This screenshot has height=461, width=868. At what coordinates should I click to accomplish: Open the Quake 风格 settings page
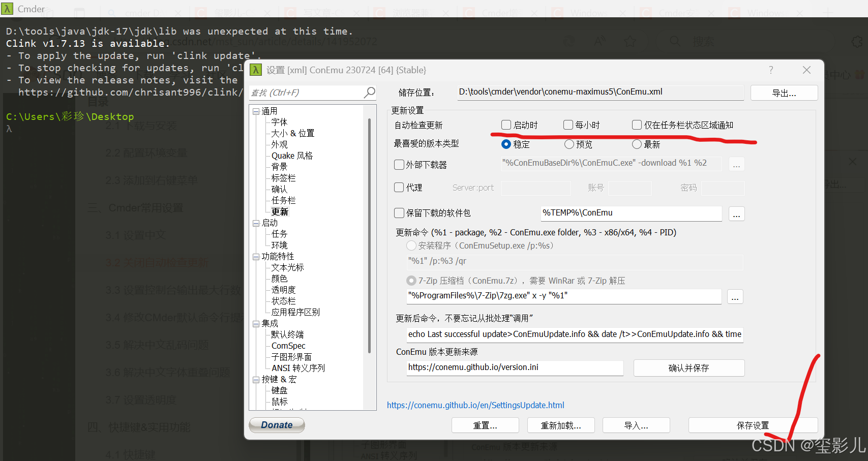tap(292, 156)
